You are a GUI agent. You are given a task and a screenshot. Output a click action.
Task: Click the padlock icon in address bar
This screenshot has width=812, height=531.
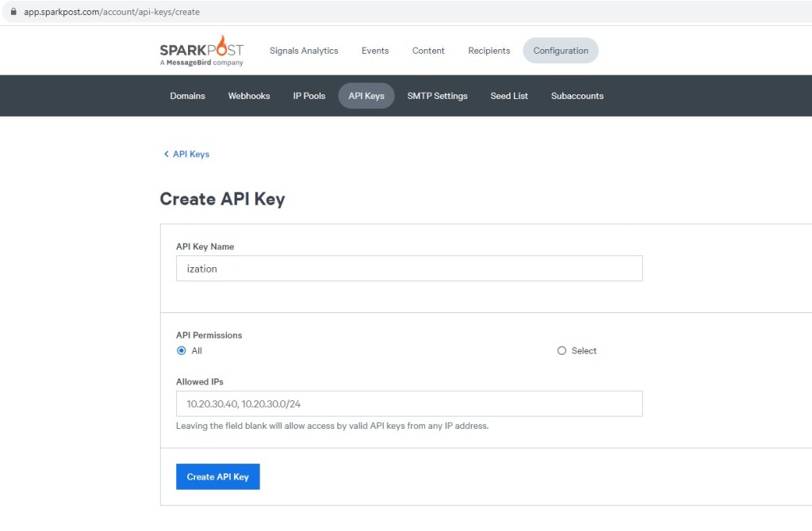tap(13, 12)
